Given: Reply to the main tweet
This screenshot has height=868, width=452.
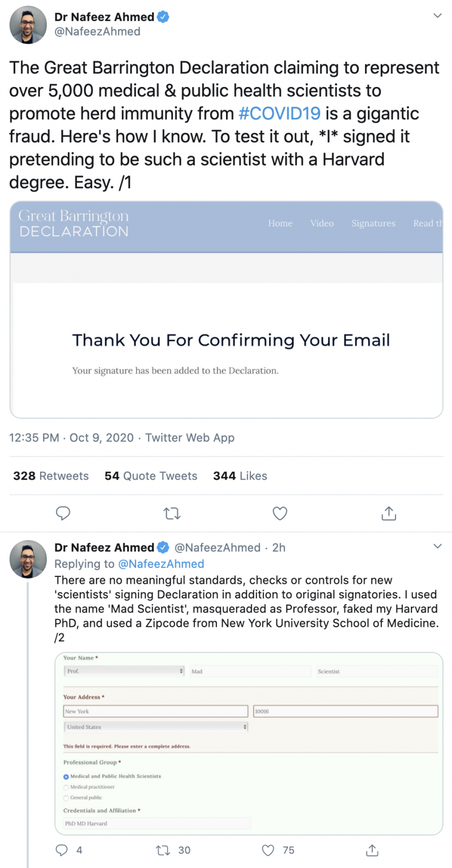Looking at the screenshot, I should click(63, 513).
